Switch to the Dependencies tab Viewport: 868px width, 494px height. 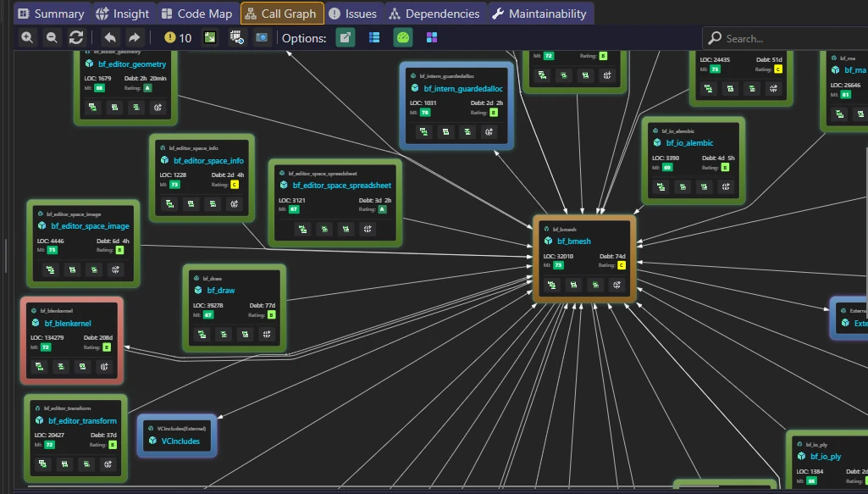434,14
